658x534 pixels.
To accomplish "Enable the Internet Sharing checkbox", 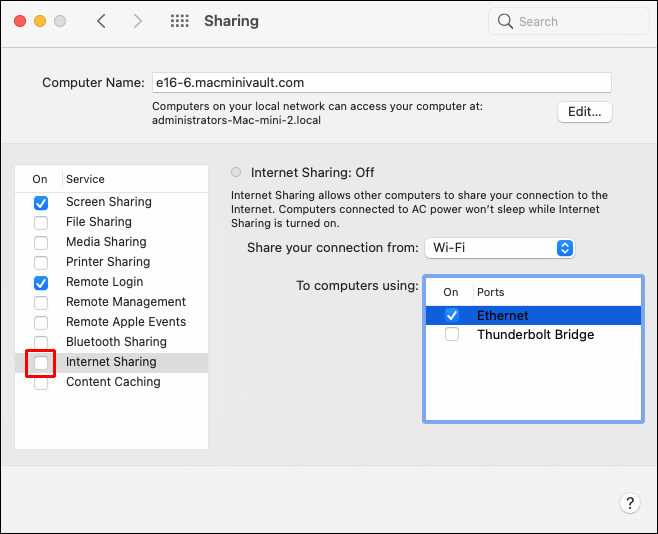I will point(41,362).
